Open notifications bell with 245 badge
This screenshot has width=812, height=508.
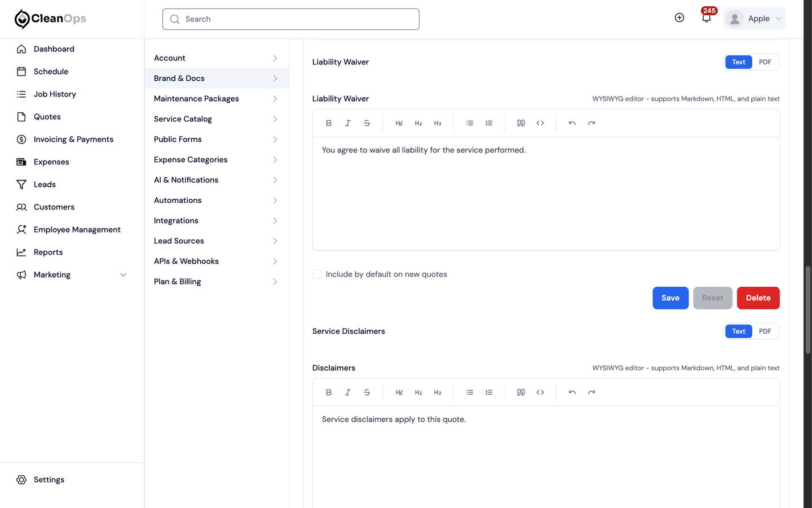(707, 17)
